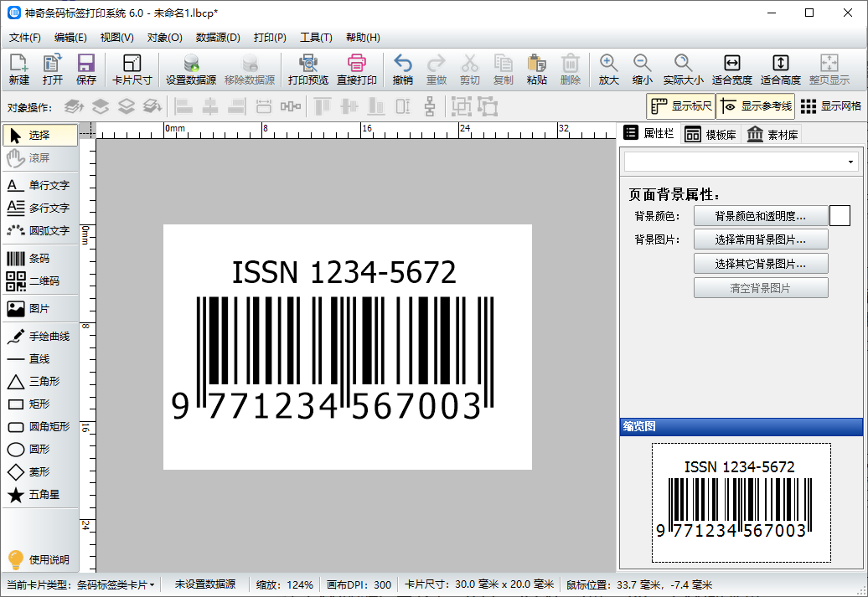Undo with the 撤销 icon
This screenshot has height=597, width=868.
[402, 69]
